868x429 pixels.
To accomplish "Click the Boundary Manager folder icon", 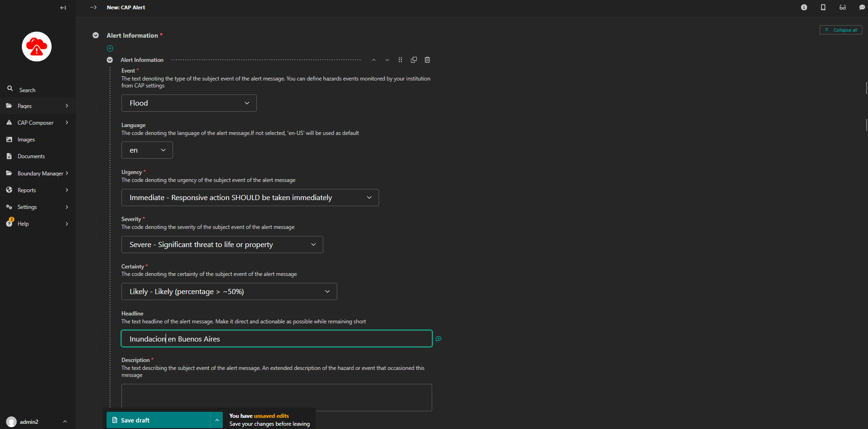I will (x=9, y=173).
